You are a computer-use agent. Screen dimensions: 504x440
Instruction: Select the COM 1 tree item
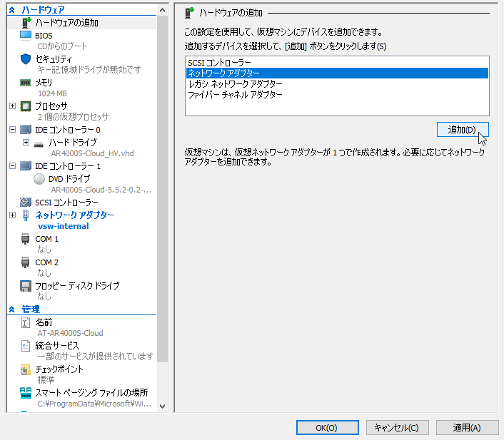pyautogui.click(x=46, y=239)
